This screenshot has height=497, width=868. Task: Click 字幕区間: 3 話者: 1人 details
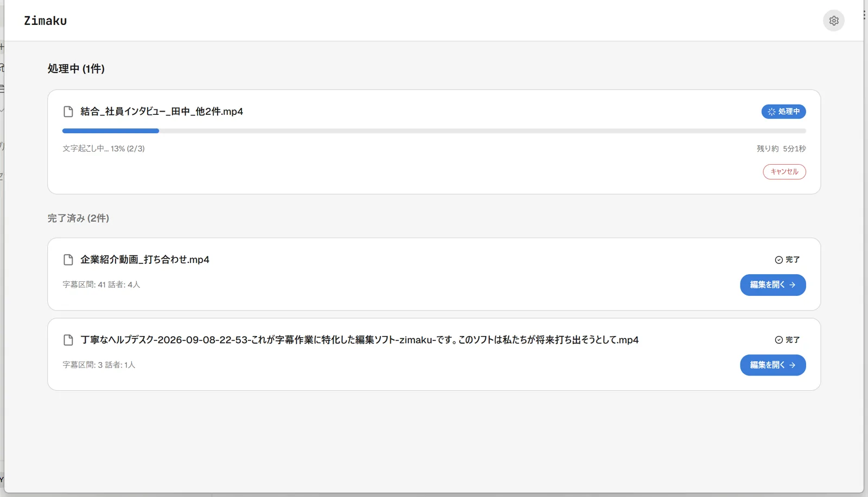coord(99,365)
